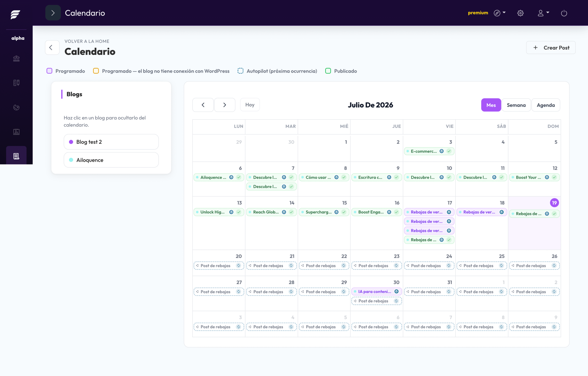Image resolution: width=588 pixels, height=376 pixels.
Task: Open the IA para conteni... scheduled post
Action: (376, 292)
